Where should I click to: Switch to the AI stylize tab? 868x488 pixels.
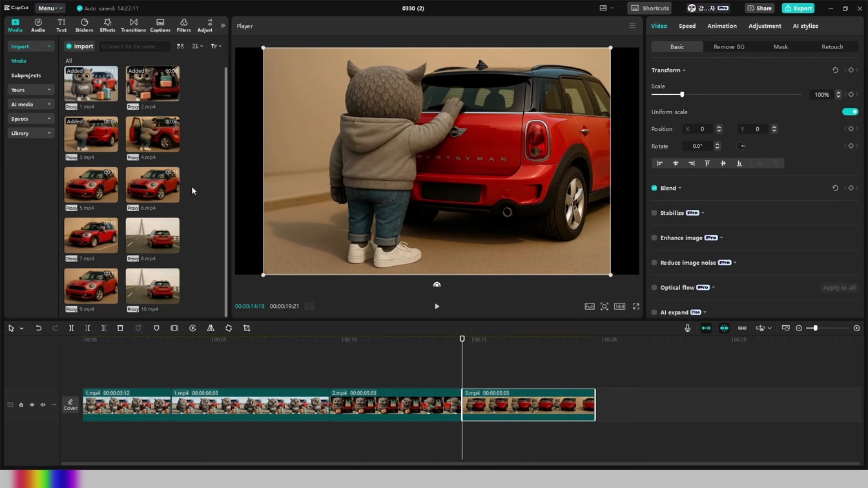805,26
